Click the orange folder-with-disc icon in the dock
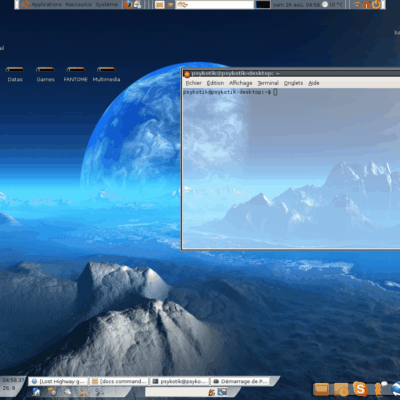Viewport: 400px width, 400px height. click(341, 389)
